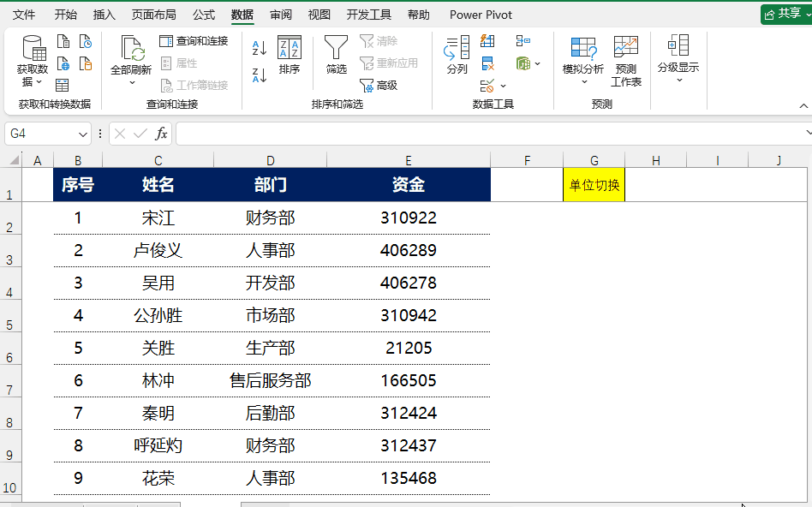This screenshot has height=507, width=812.
Task: Click the Remove Duplicates icon
Action: pos(487,63)
